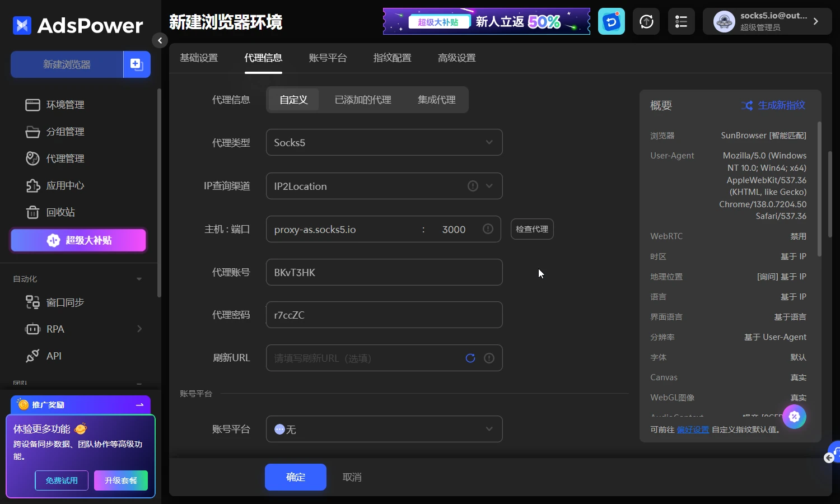Open the task list icon in the header
840x504 pixels.
(681, 22)
